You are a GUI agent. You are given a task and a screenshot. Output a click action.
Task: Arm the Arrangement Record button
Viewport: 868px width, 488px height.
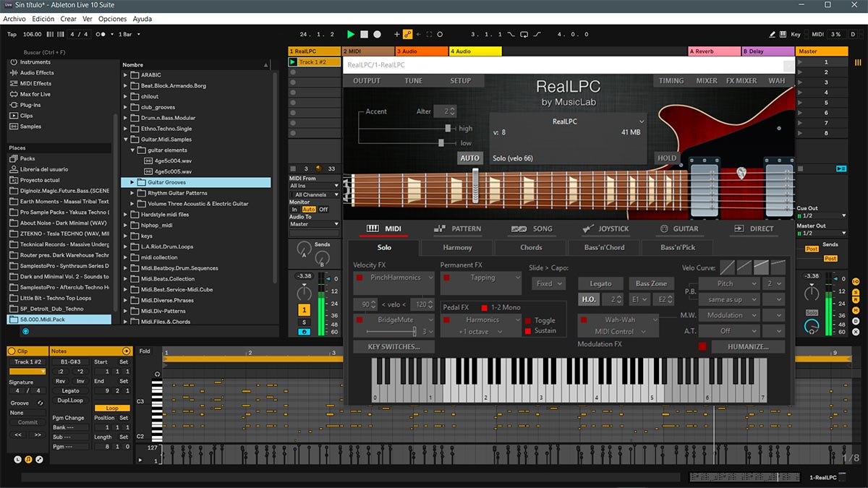click(378, 34)
